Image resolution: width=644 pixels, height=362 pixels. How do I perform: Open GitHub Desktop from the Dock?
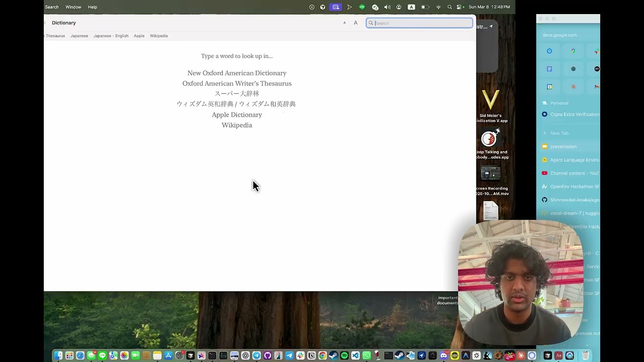[268, 355]
